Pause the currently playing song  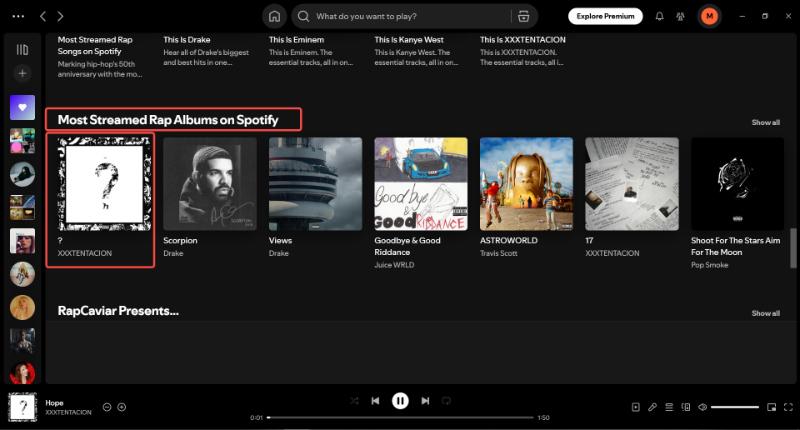click(400, 401)
